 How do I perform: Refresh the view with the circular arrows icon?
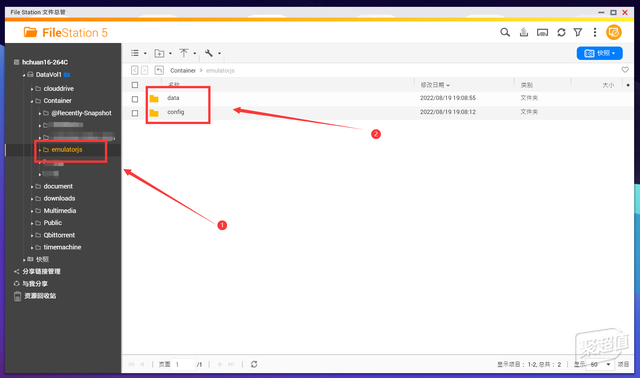[561, 32]
